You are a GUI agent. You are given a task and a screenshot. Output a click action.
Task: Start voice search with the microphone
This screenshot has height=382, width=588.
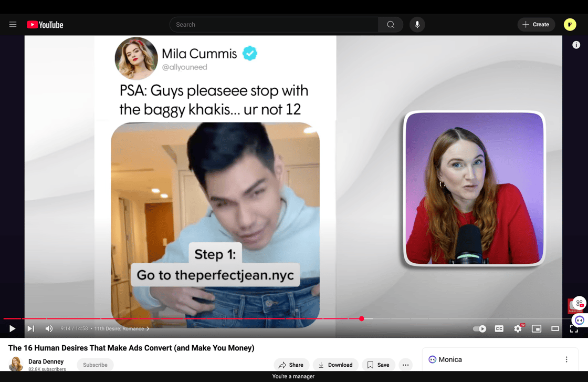coord(417,24)
